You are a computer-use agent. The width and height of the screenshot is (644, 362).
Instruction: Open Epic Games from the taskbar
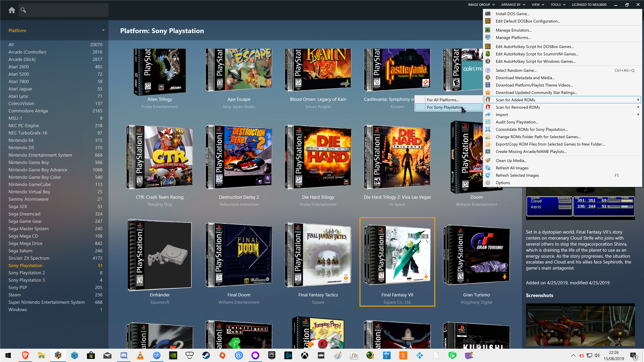click(x=272, y=355)
